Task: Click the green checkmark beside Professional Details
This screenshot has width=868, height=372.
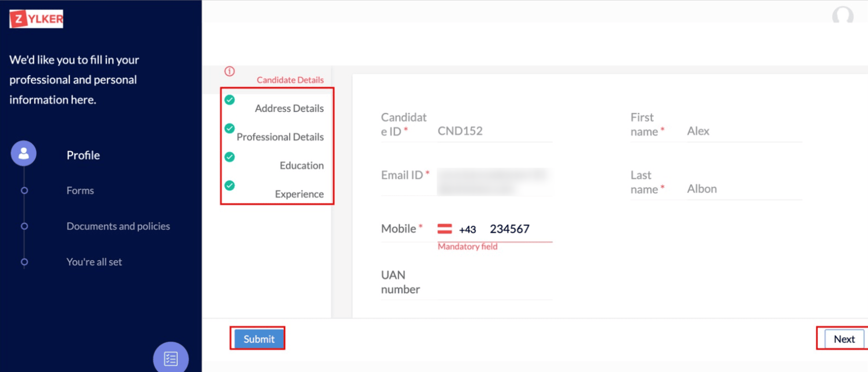Action: pyautogui.click(x=230, y=128)
